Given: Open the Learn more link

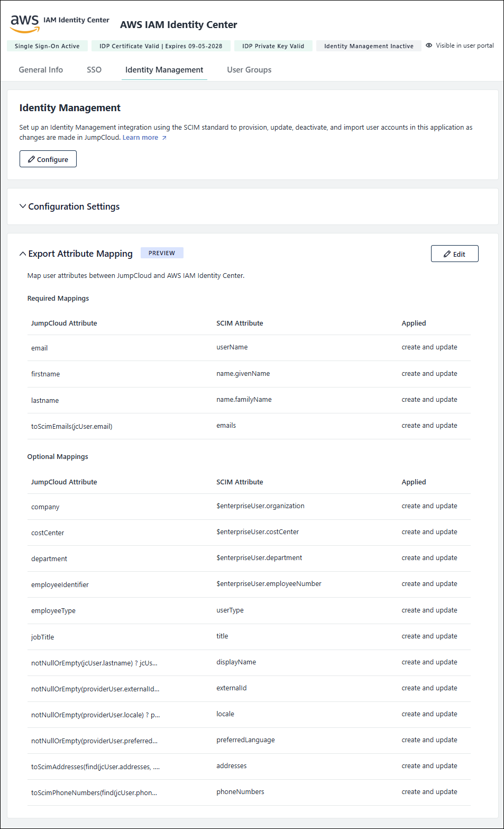Looking at the screenshot, I should (140, 138).
